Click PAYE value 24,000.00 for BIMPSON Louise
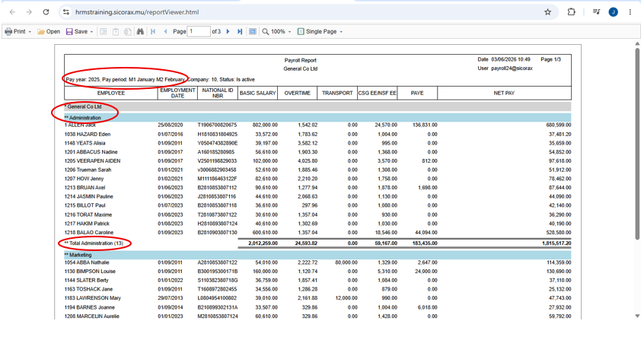 [426, 272]
